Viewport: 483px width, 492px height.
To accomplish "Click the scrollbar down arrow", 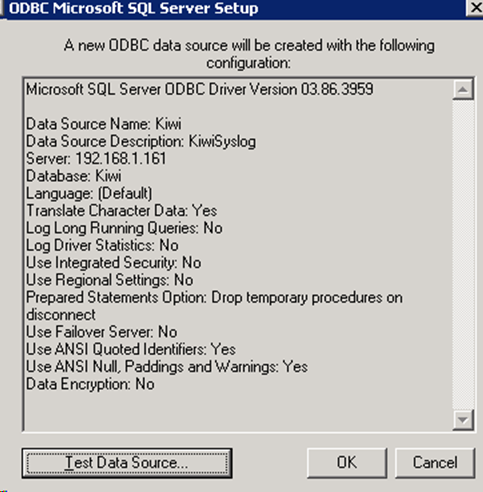I will [463, 420].
